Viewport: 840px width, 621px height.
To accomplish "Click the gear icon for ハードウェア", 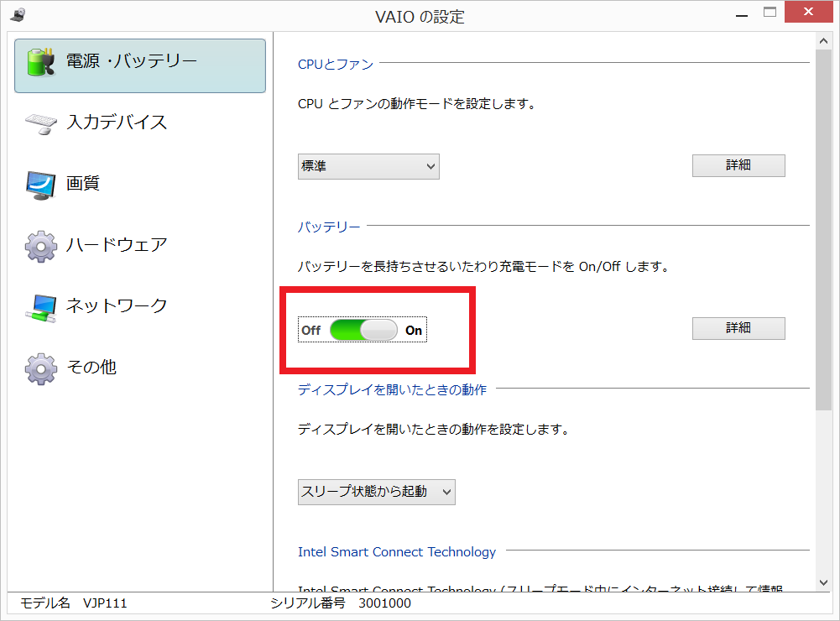I will click(41, 247).
